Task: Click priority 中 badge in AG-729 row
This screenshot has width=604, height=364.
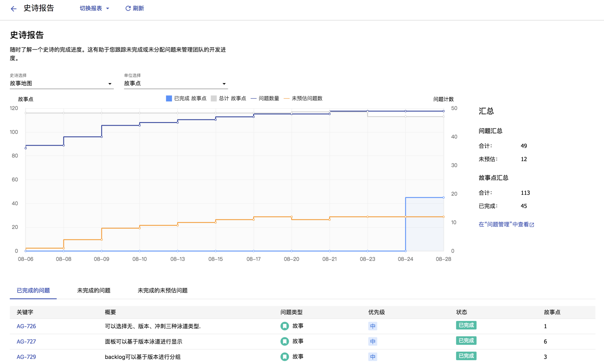Action: (x=373, y=357)
